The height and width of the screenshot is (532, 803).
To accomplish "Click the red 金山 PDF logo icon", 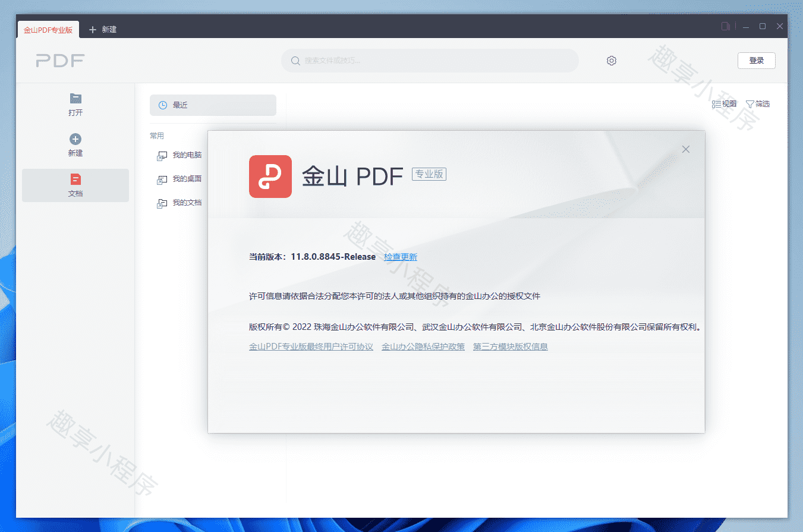I will 270,177.
